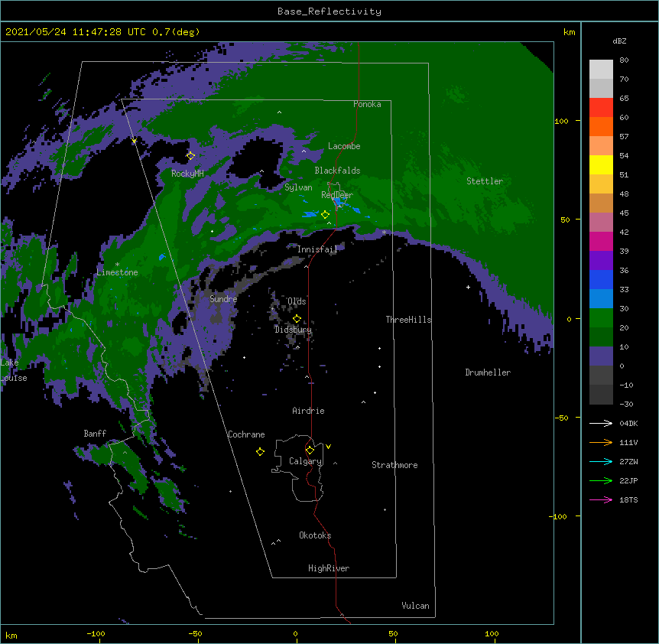Click the Cochrane city label

[x=246, y=434]
